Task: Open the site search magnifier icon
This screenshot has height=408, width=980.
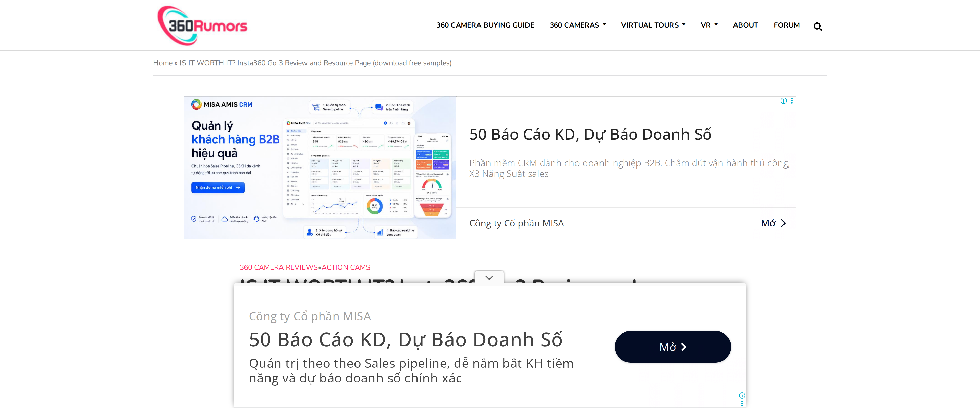Action: [x=817, y=27]
